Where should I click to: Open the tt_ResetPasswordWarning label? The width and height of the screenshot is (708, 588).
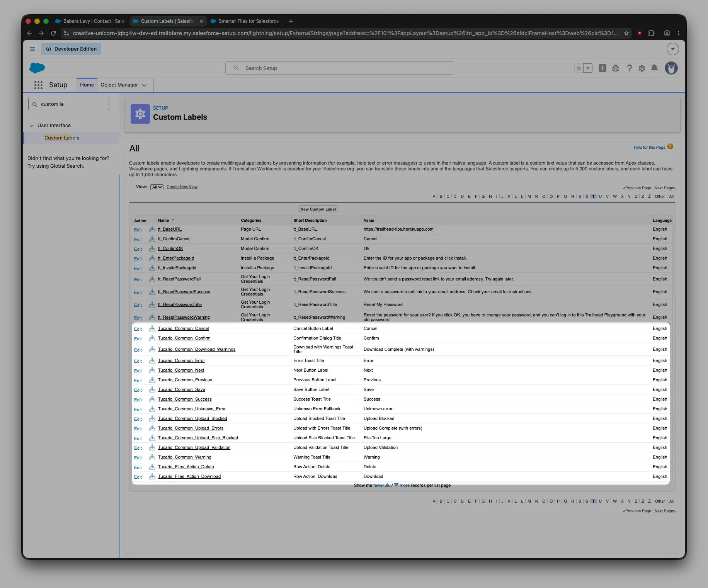click(x=184, y=318)
